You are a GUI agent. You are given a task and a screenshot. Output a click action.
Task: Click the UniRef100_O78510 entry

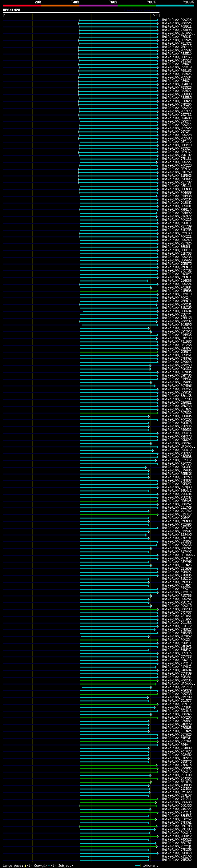click(176, 758)
